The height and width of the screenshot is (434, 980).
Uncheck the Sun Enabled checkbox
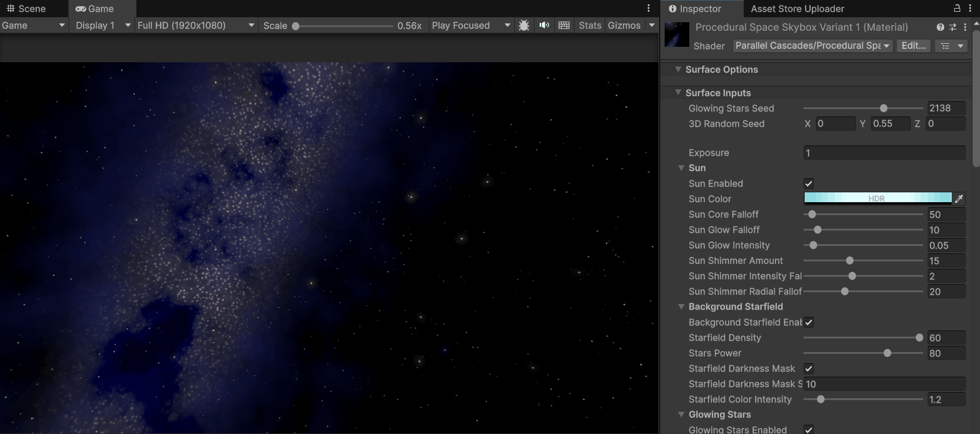pyautogui.click(x=808, y=184)
